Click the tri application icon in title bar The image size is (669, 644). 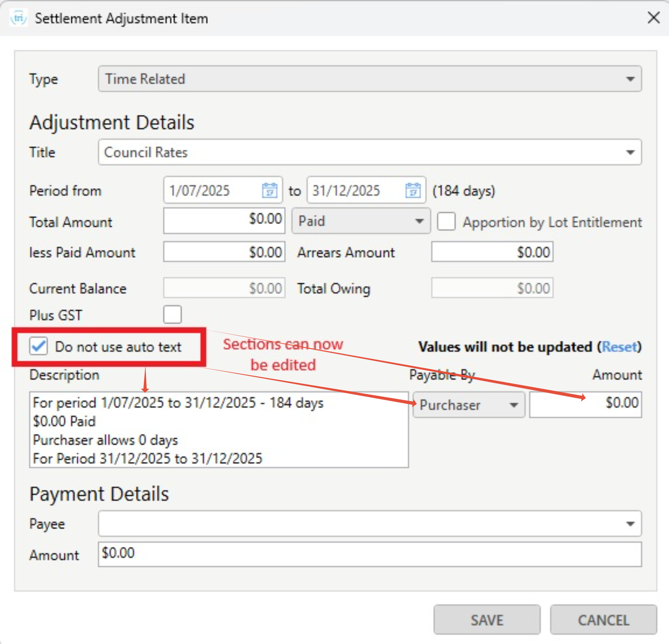point(19,18)
